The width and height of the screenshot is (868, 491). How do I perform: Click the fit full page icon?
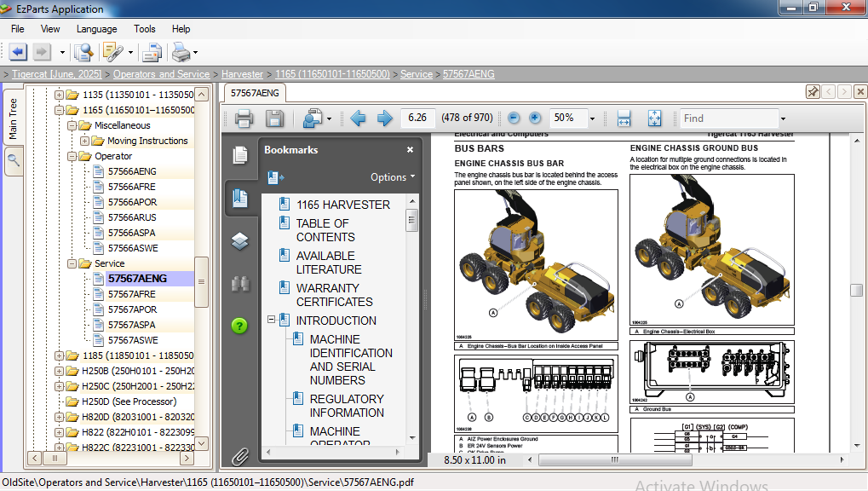tap(654, 118)
